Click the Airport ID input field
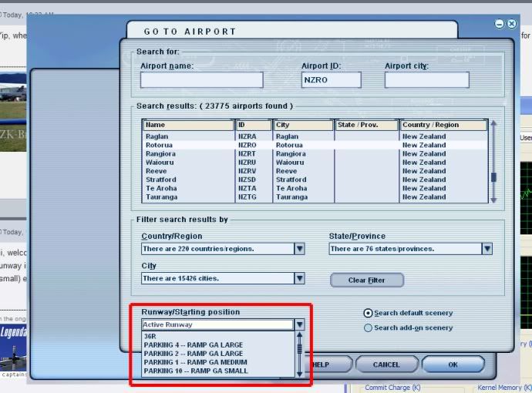Image resolution: width=532 pixels, height=393 pixels. click(x=332, y=79)
